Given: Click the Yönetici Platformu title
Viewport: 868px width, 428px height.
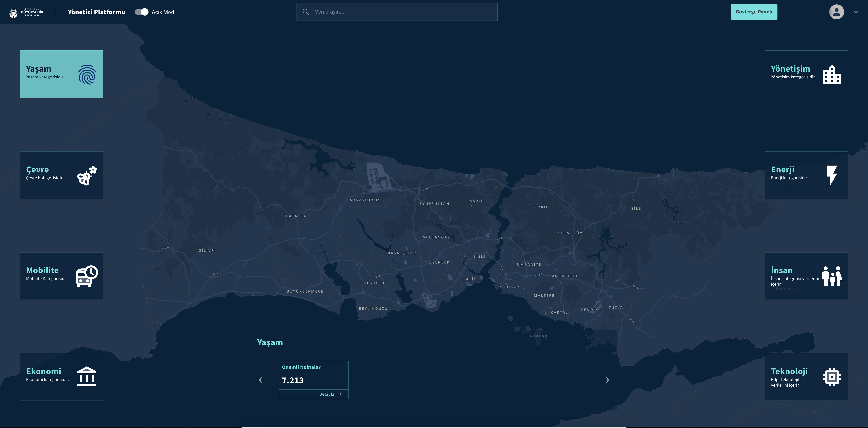Looking at the screenshot, I should click(x=96, y=12).
